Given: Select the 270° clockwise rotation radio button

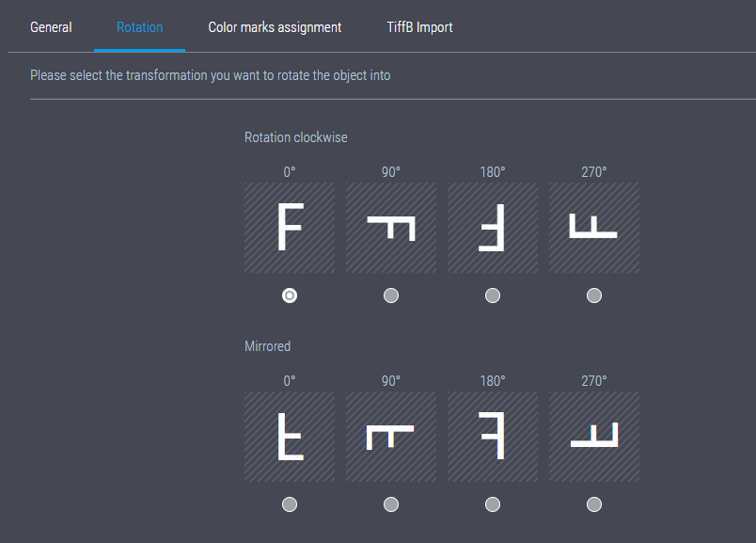Looking at the screenshot, I should [x=593, y=295].
